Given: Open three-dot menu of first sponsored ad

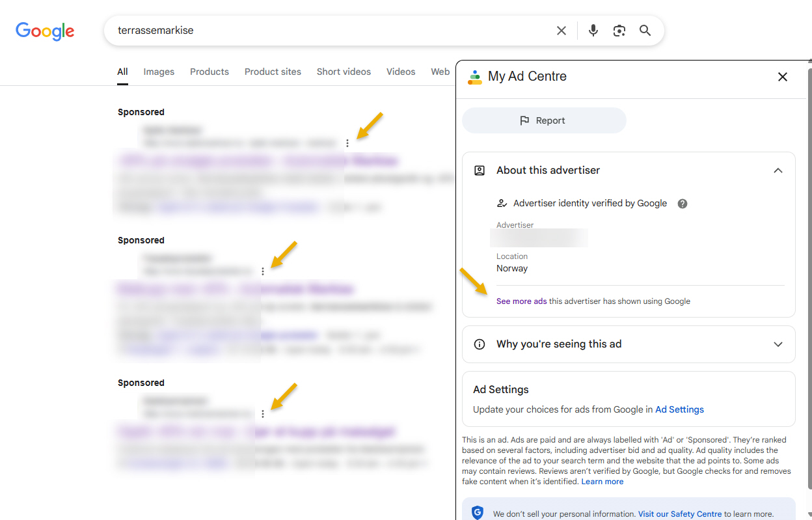Looking at the screenshot, I should 347,143.
